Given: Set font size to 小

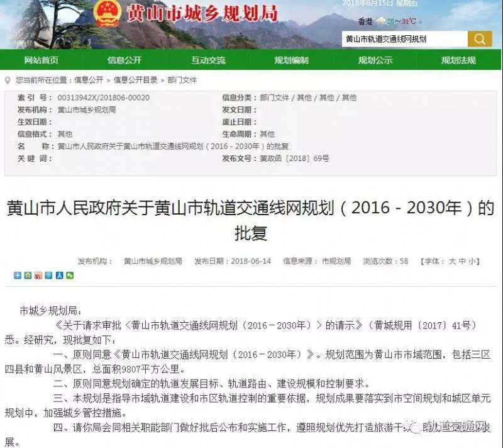Looking at the screenshot, I should coord(472,261).
